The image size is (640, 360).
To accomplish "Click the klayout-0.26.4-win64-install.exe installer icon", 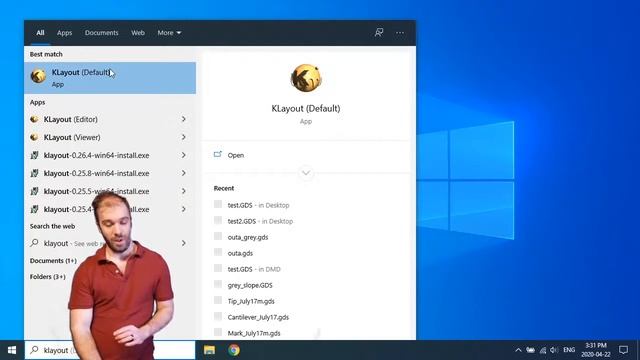I will [34, 155].
